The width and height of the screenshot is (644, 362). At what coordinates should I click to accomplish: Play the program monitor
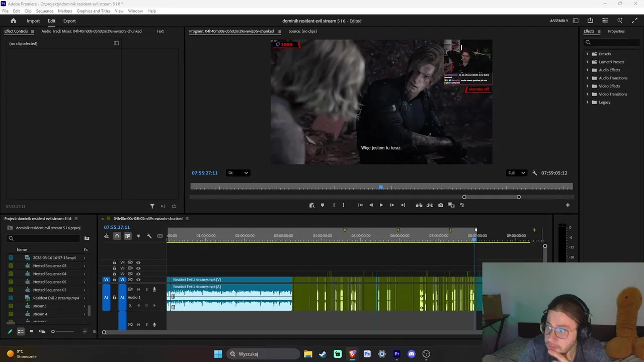[x=381, y=205]
